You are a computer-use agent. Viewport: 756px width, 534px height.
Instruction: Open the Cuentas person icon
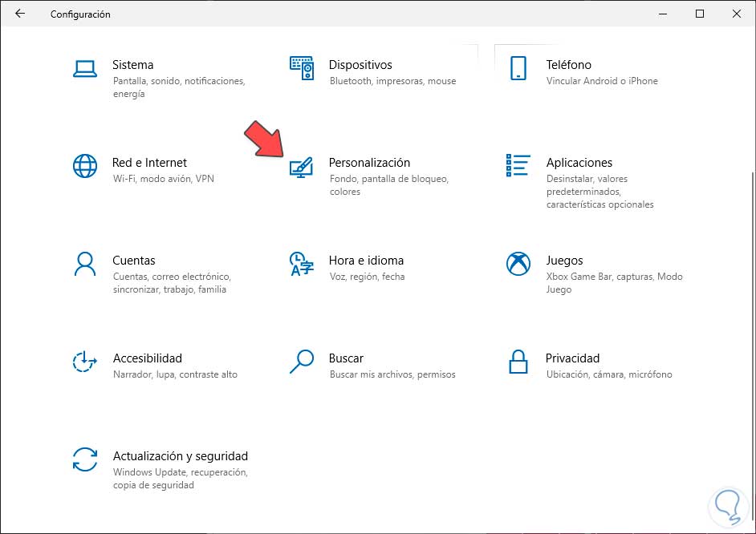tap(84, 264)
